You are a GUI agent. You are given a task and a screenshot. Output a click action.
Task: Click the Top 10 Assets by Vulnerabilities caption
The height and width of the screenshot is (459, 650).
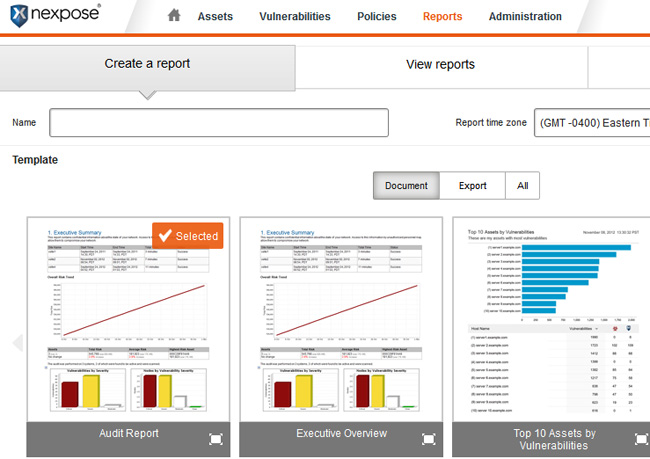point(554,440)
